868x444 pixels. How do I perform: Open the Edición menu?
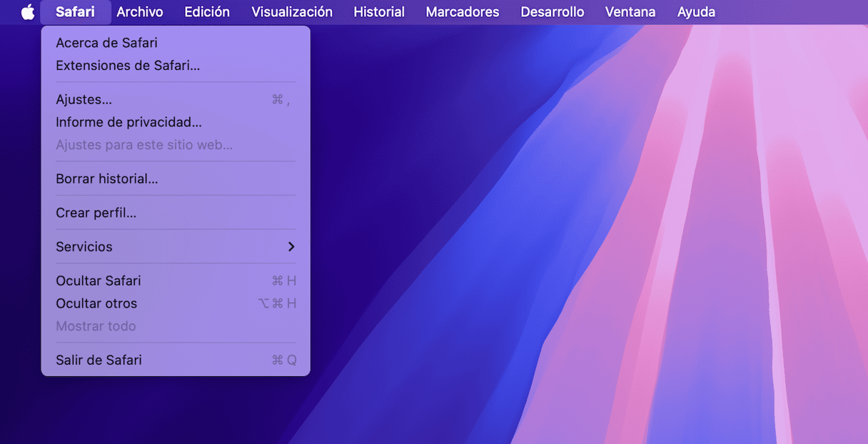tap(207, 12)
